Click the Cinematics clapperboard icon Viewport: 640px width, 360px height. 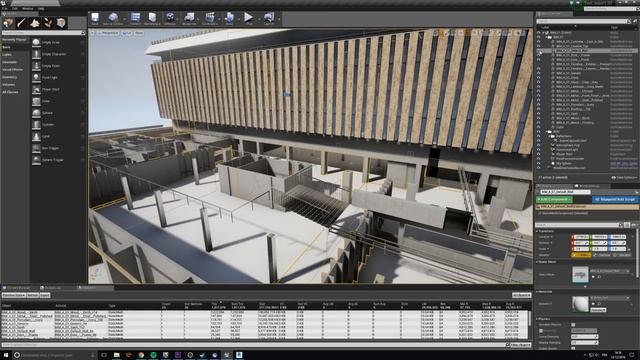click(x=210, y=18)
